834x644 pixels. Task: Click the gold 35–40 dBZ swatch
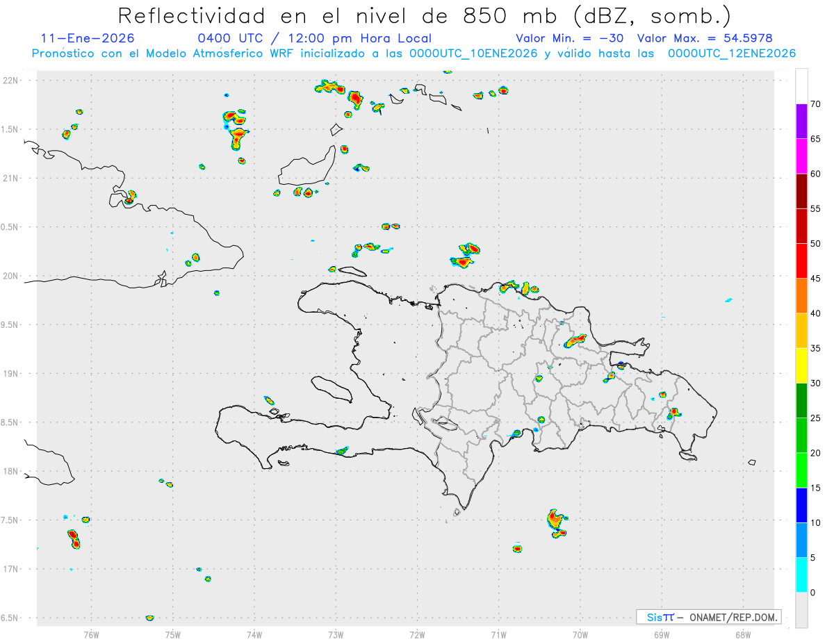(x=801, y=331)
